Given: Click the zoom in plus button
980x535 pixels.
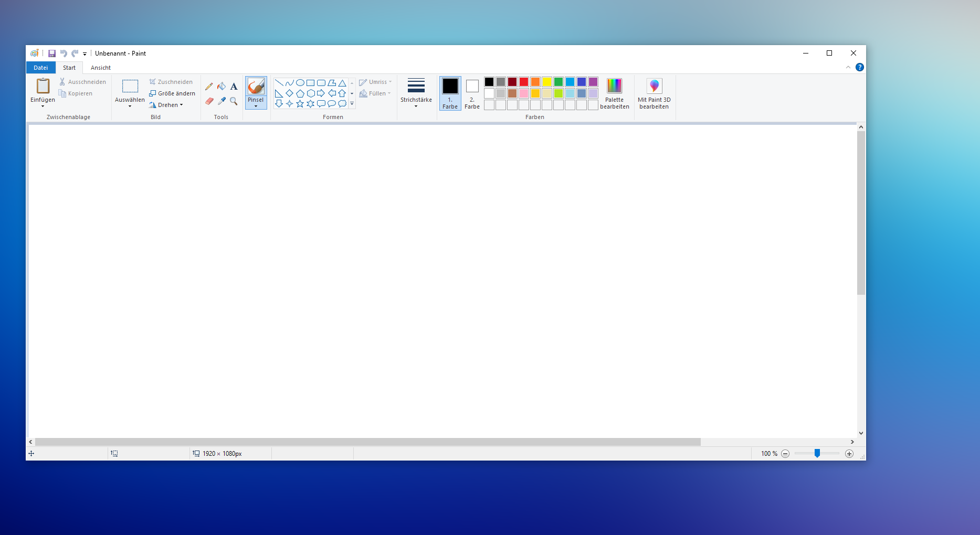Looking at the screenshot, I should [x=849, y=454].
